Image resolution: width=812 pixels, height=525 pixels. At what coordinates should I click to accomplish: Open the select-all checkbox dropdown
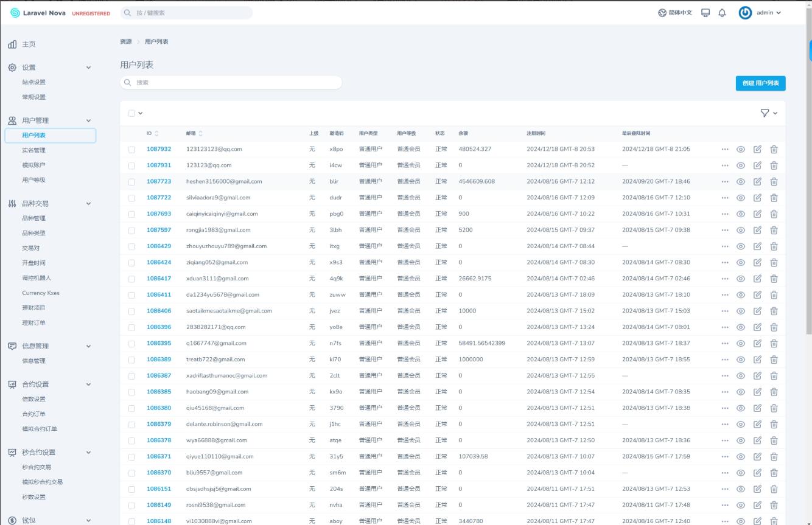pos(136,113)
